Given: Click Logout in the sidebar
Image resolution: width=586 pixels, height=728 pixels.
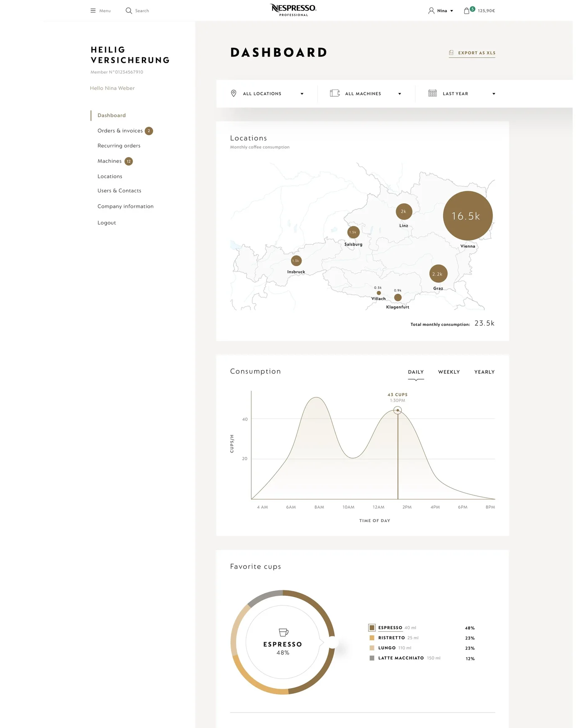Looking at the screenshot, I should point(107,223).
